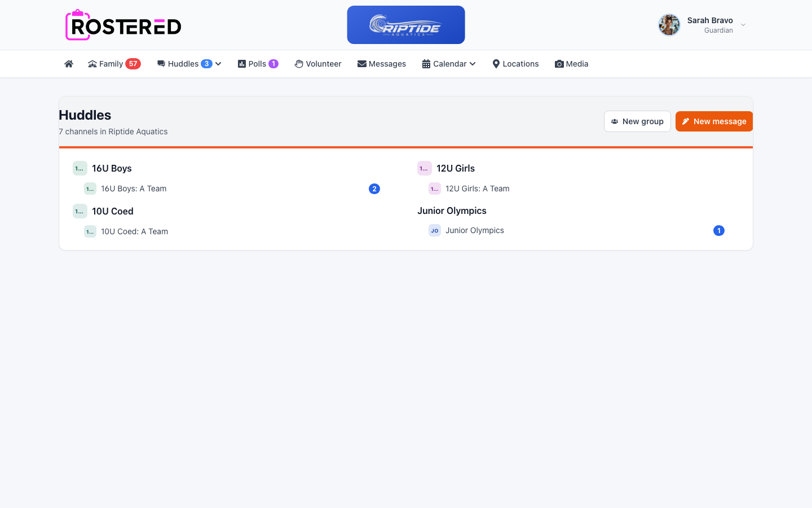Screen dimensions: 812x508
Task: Open the Volunteer page
Action: [x=318, y=64]
